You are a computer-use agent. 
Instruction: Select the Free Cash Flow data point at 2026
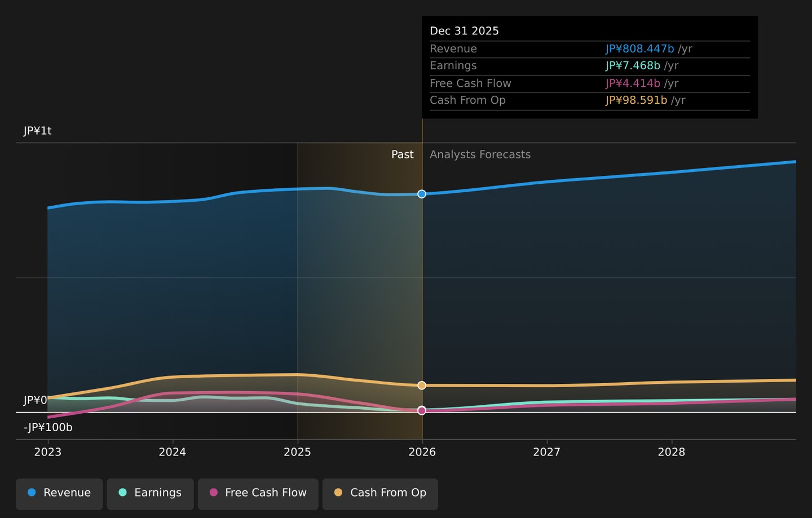tap(422, 411)
